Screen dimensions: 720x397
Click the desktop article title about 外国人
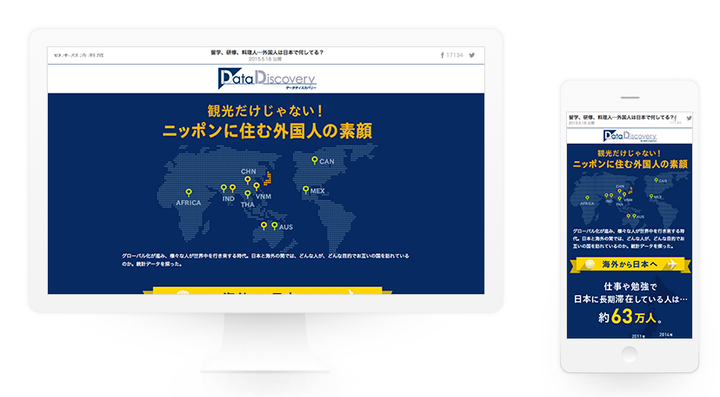267,52
